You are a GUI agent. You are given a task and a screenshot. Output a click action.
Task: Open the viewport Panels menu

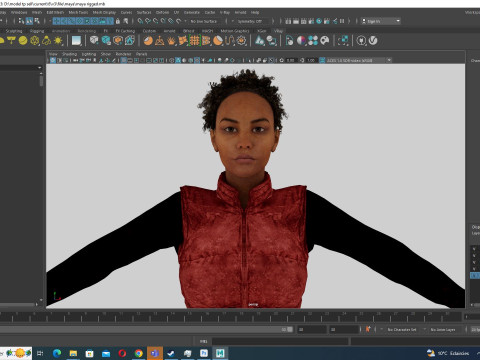click(x=141, y=54)
